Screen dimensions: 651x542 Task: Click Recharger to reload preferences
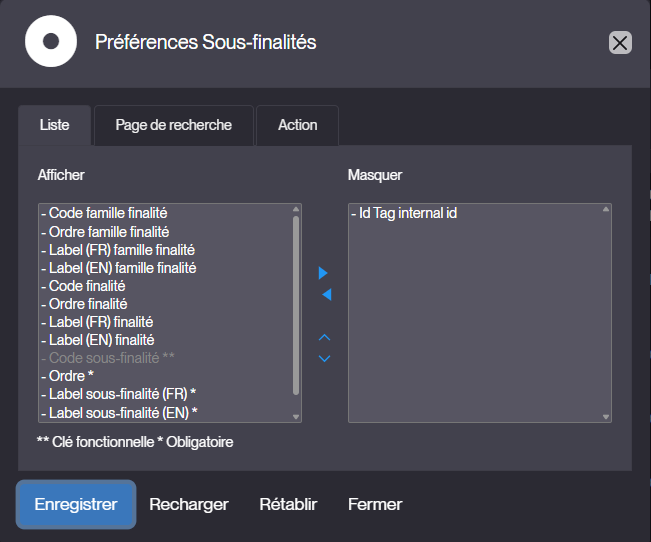[x=188, y=504]
